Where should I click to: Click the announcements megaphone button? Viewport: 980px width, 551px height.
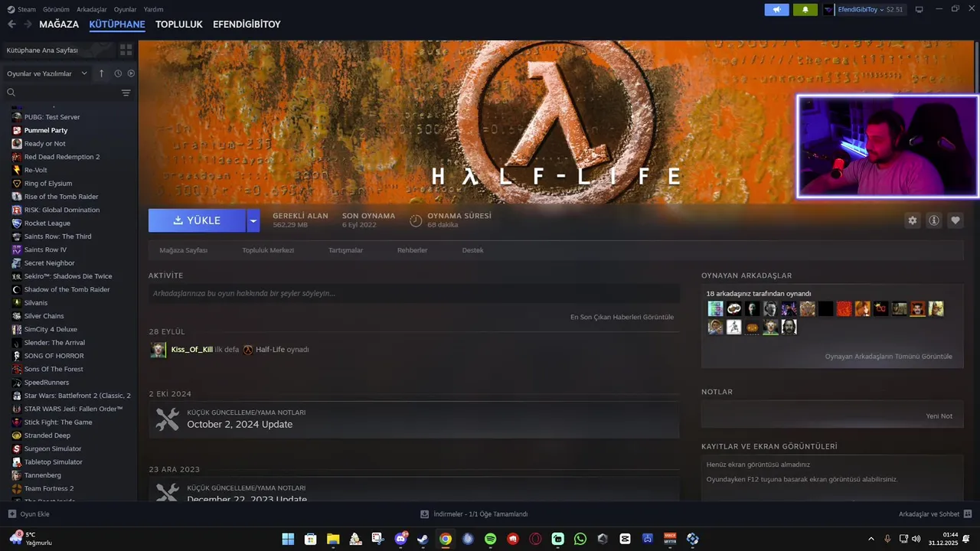(776, 9)
